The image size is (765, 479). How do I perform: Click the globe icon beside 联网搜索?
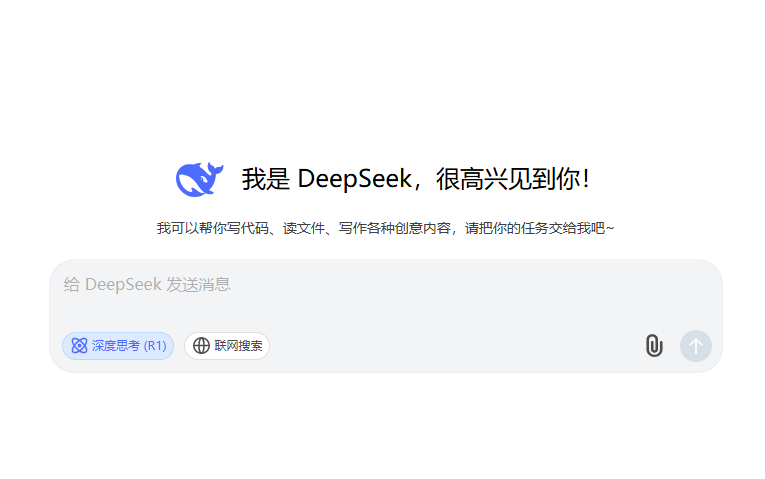[201, 346]
